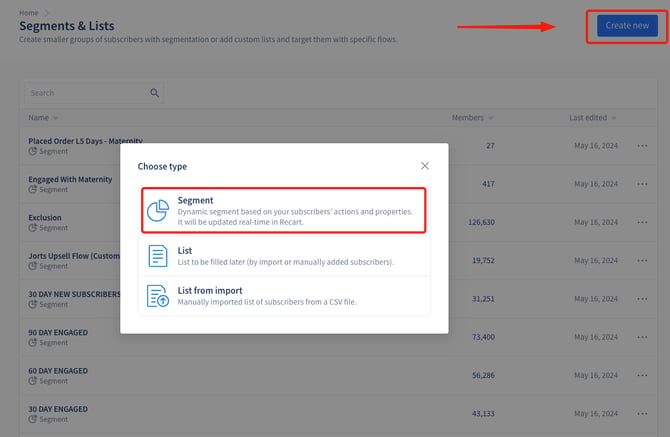Sort by the Members column arrow
The width and height of the screenshot is (670, 437).
(x=491, y=118)
